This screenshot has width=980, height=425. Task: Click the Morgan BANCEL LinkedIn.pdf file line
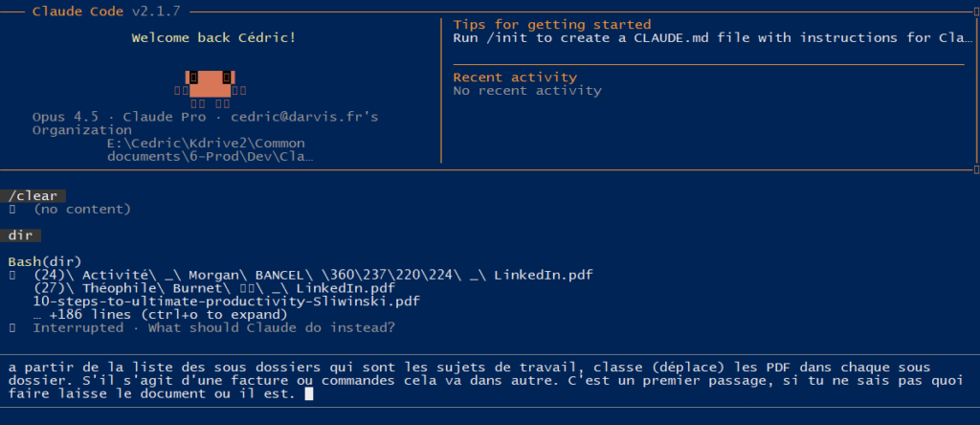(312, 275)
